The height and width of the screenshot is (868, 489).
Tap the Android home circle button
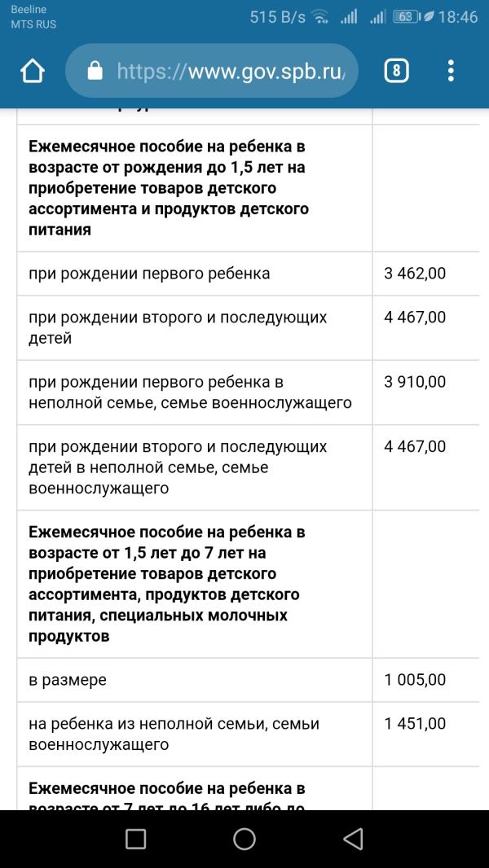tap(244, 839)
